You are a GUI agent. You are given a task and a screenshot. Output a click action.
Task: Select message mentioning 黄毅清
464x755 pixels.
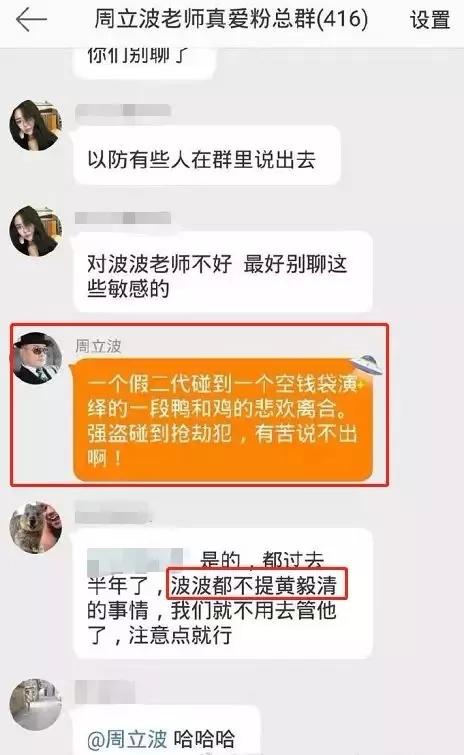pyautogui.click(x=223, y=593)
